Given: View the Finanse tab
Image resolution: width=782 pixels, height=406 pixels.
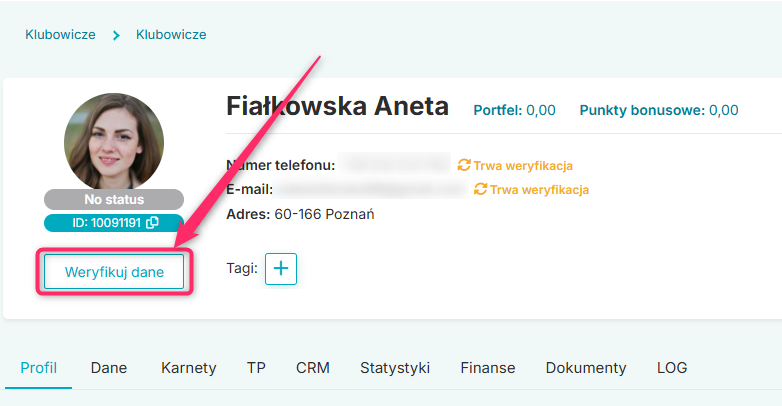Looking at the screenshot, I should pos(488,368).
